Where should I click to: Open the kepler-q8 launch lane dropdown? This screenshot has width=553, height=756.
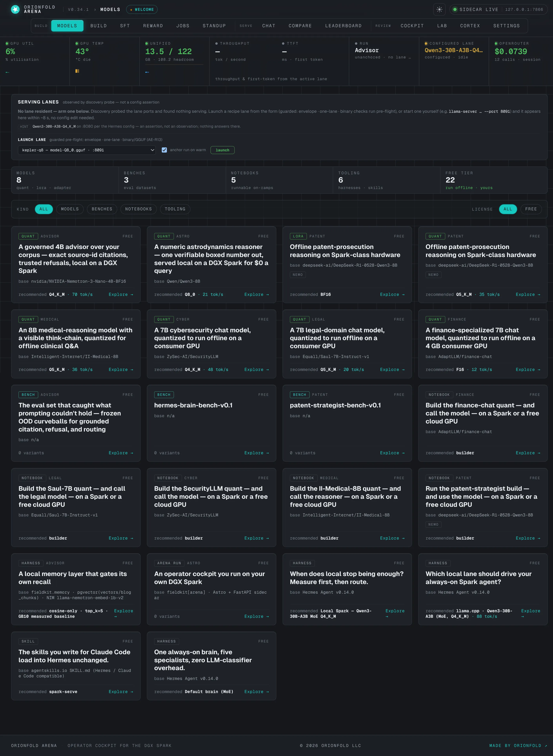coord(87,150)
